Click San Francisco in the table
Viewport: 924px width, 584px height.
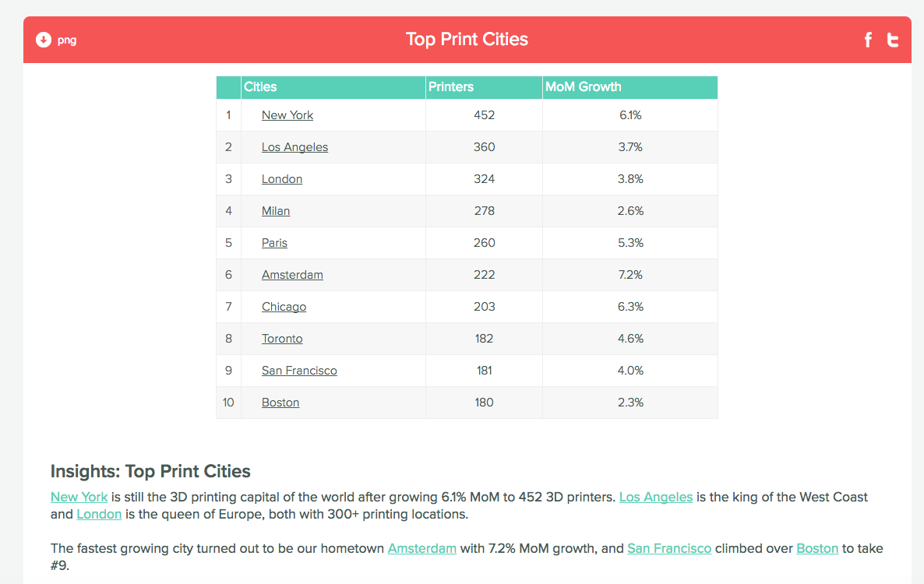pos(299,371)
